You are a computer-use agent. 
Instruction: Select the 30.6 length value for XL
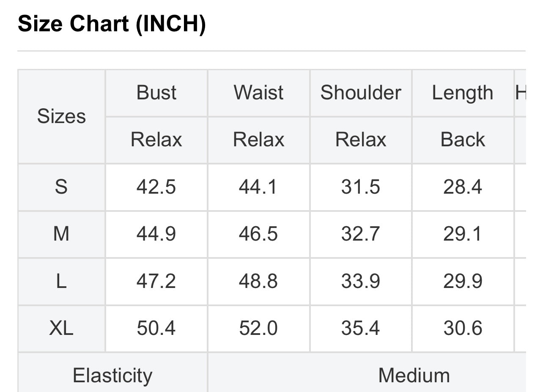coord(463,328)
